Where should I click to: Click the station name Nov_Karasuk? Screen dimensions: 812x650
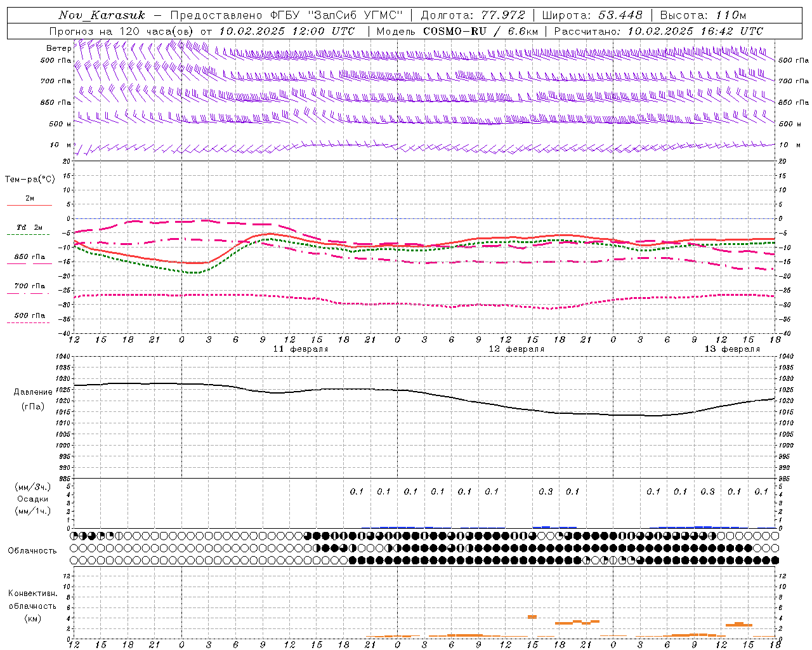[x=101, y=15]
